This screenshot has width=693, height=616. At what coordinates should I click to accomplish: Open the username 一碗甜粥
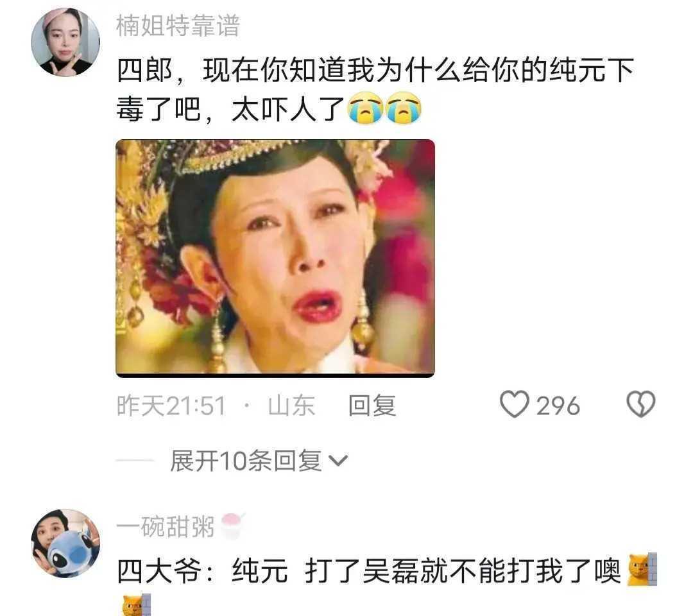click(166, 527)
